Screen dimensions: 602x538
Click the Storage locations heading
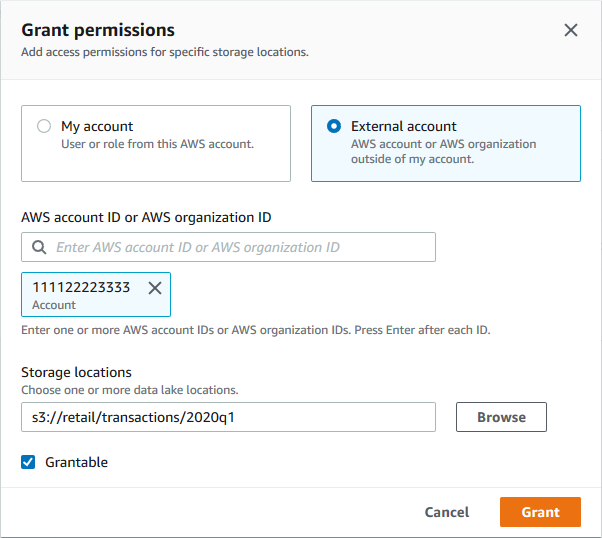(x=76, y=373)
